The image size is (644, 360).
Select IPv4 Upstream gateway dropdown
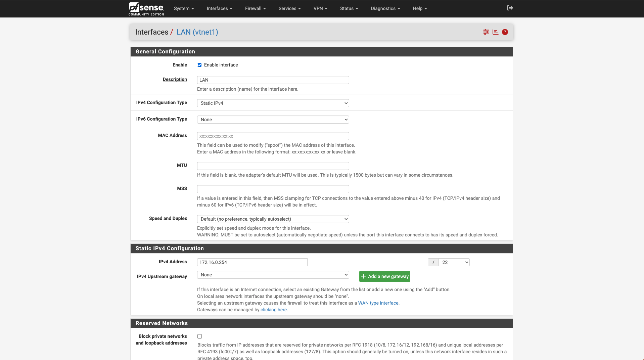pos(273,275)
